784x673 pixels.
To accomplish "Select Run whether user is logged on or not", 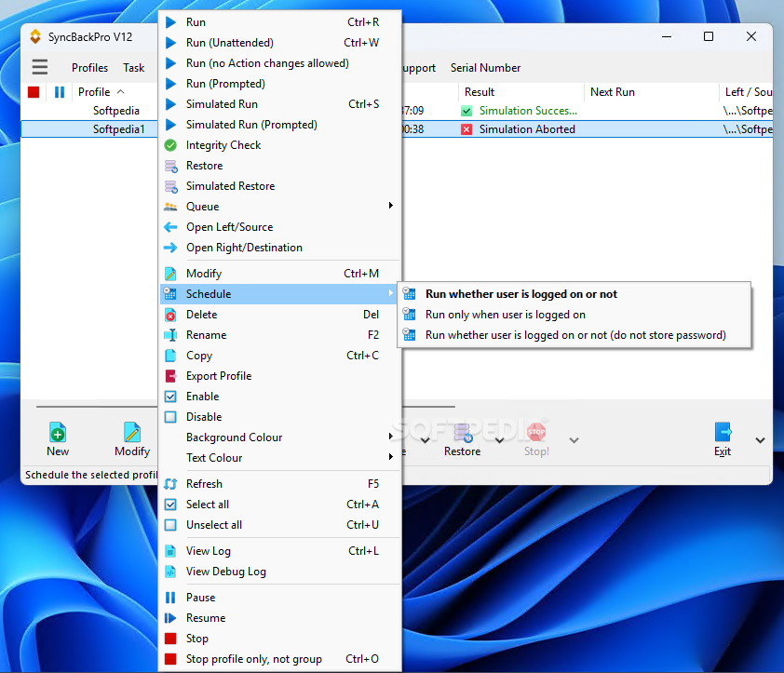I will pos(574,294).
